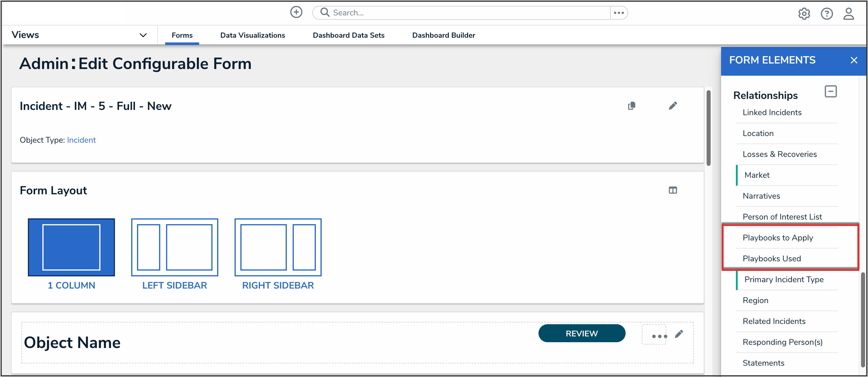This screenshot has width=868, height=377.
Task: Open the help question mark icon
Action: [826, 14]
